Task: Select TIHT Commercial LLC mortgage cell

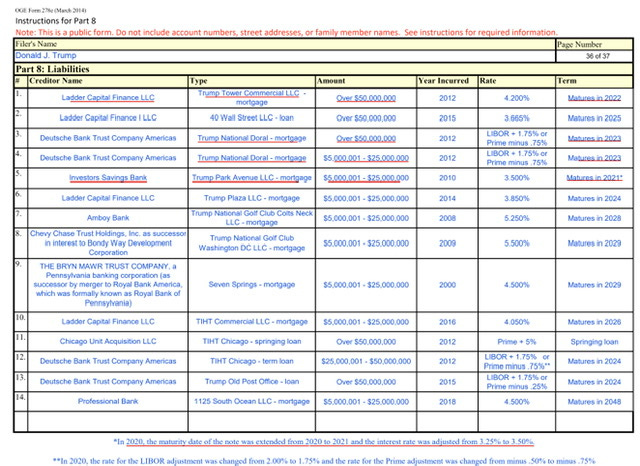Action: click(x=252, y=322)
